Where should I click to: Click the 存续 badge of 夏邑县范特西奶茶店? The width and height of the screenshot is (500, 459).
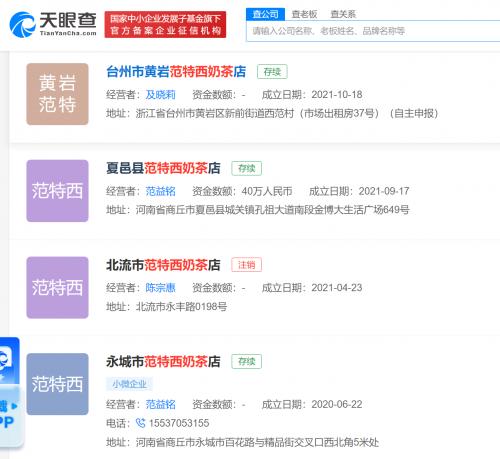(x=247, y=168)
